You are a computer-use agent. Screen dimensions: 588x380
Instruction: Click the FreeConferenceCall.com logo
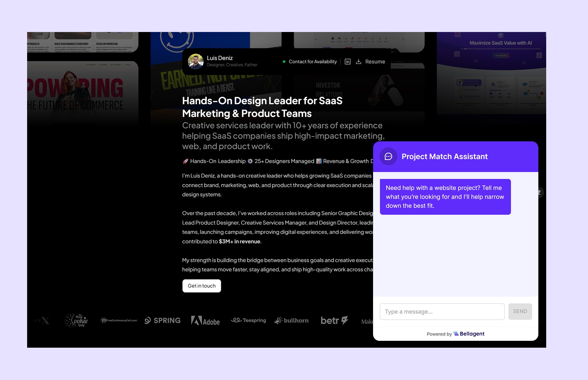(x=119, y=321)
